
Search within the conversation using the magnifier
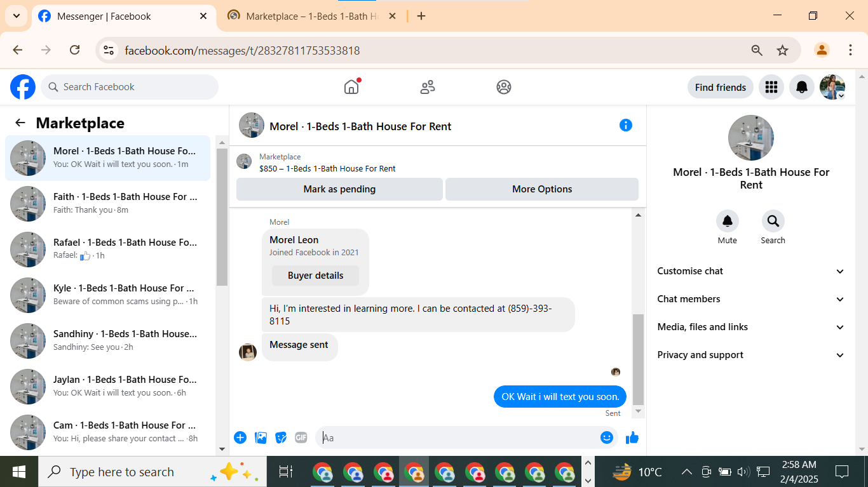pyautogui.click(x=773, y=221)
